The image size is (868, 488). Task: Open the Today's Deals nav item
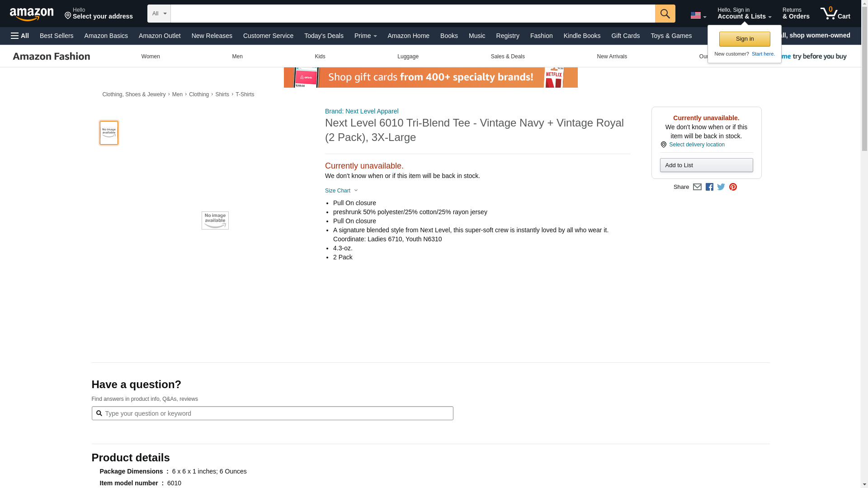click(324, 36)
